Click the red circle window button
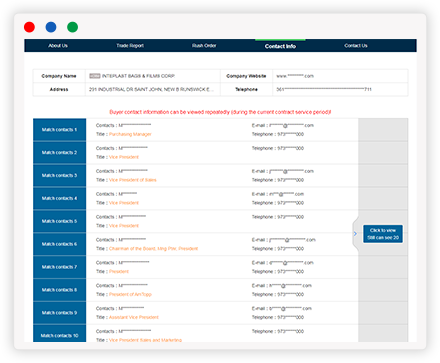 point(29,27)
